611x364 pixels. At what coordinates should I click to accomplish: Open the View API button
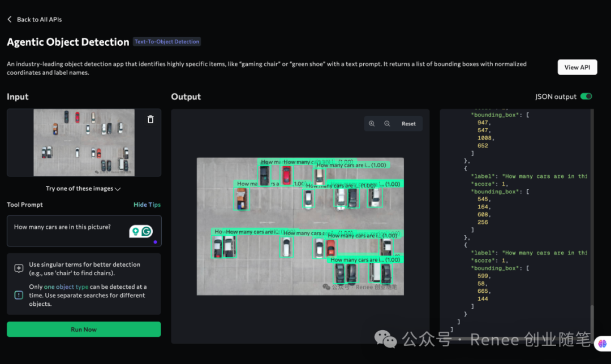pyautogui.click(x=577, y=67)
